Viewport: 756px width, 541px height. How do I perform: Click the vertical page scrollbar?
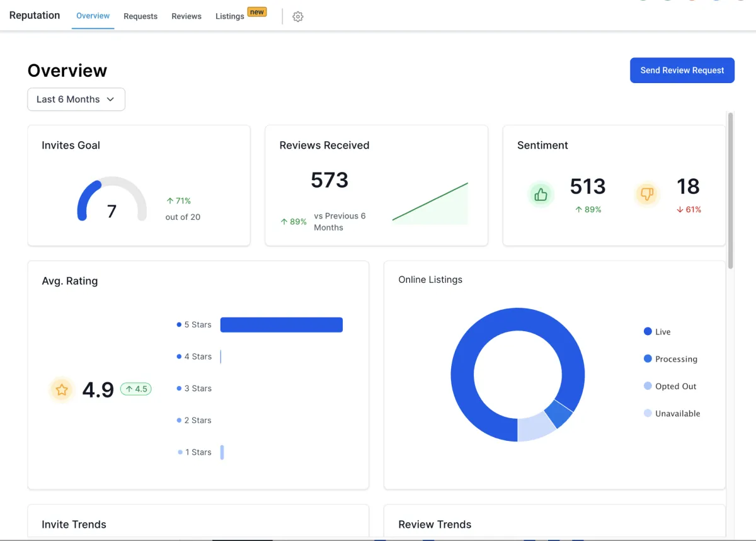[730, 189]
